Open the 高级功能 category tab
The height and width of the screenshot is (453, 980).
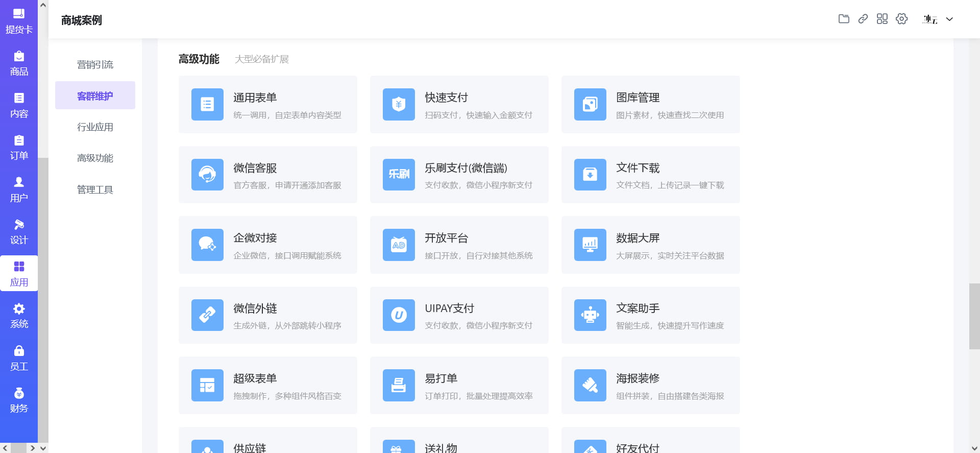(95, 158)
